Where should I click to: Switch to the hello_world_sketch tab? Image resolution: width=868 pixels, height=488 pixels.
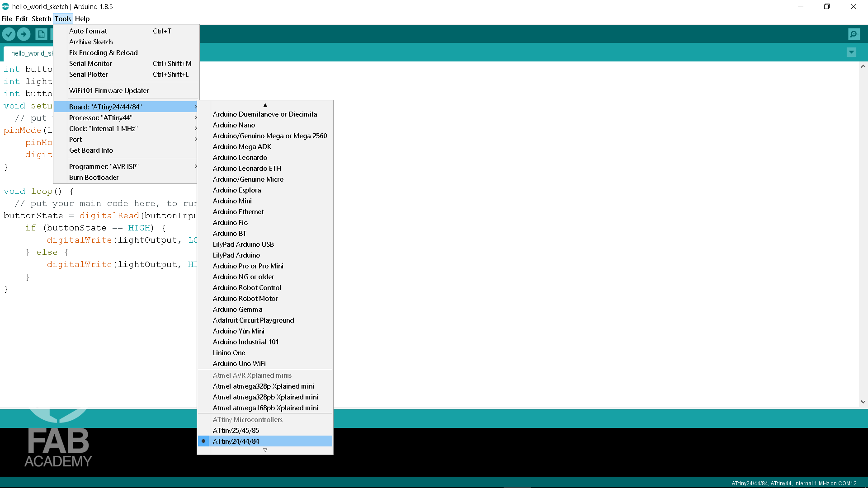(x=28, y=53)
